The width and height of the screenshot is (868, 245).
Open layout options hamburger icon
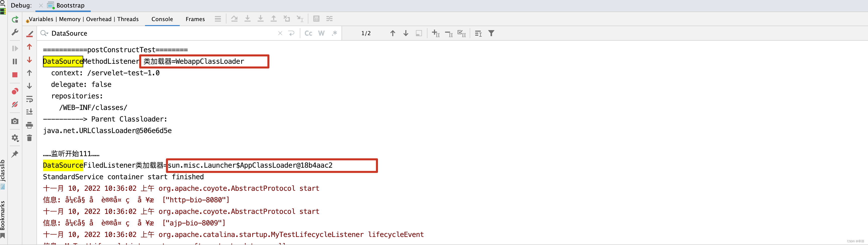218,19
